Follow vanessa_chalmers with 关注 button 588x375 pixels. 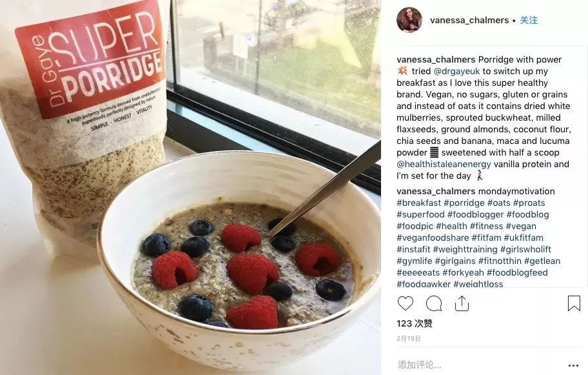pos(529,20)
